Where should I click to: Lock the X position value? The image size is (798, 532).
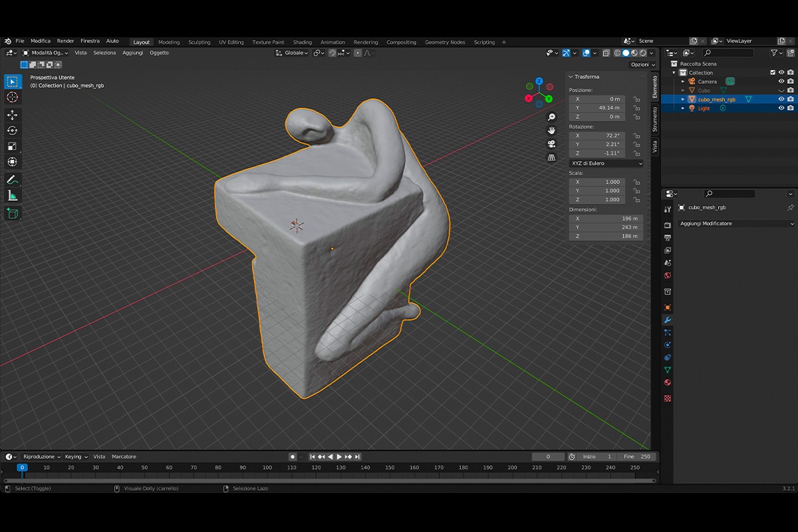pos(636,99)
